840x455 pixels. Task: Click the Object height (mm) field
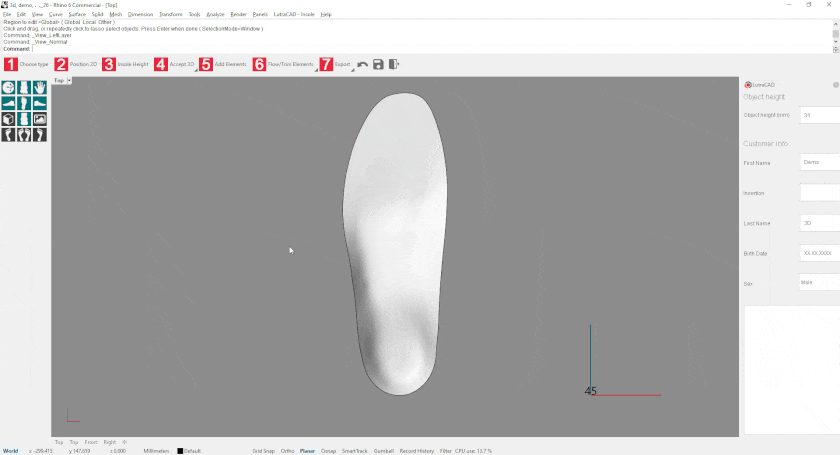click(819, 115)
